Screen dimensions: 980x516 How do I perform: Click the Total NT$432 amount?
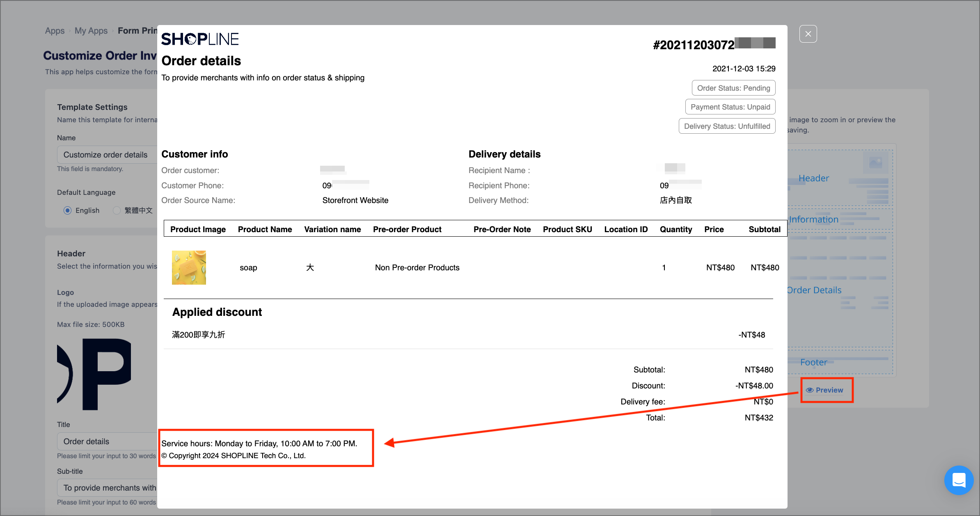tap(759, 418)
